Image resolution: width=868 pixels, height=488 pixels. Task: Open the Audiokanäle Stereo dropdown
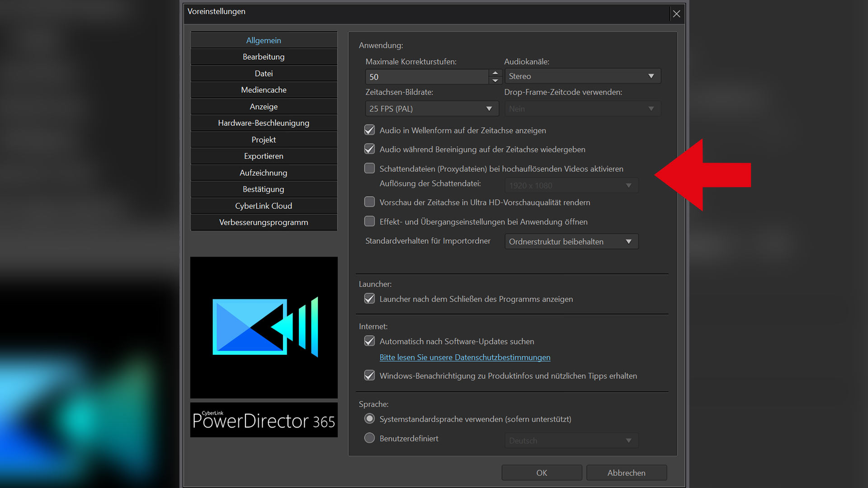[582, 76]
